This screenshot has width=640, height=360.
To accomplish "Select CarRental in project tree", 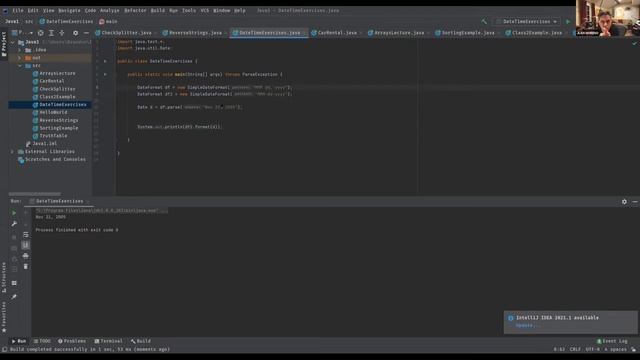I will [x=52, y=81].
